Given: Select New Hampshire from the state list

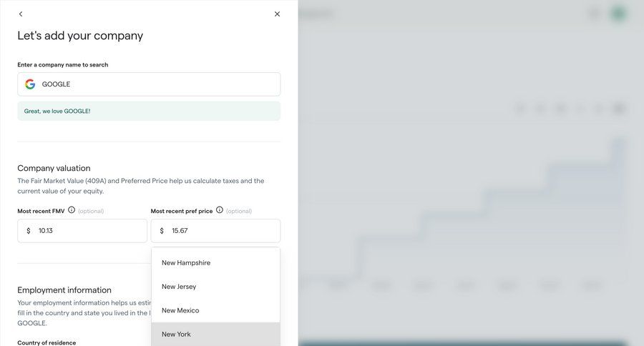Looking at the screenshot, I should (x=215, y=262).
